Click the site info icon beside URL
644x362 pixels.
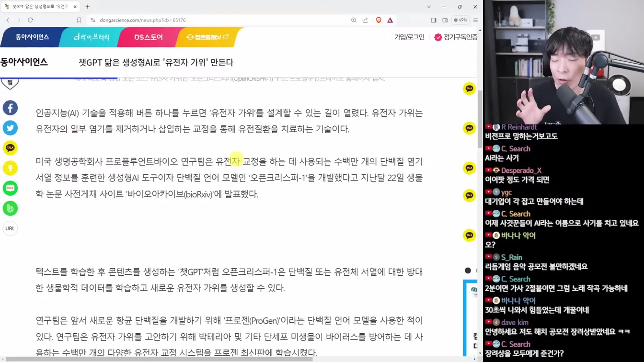tap(93, 20)
